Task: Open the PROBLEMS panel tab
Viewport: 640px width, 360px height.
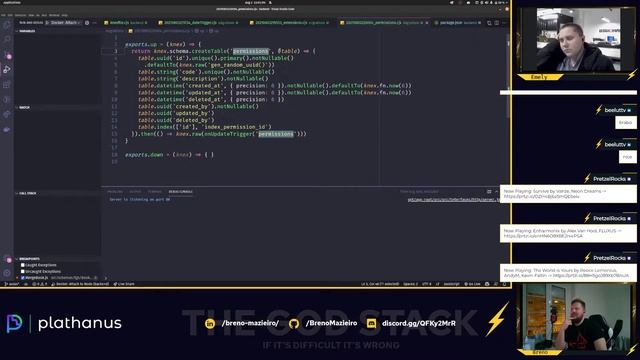Action: click(115, 191)
